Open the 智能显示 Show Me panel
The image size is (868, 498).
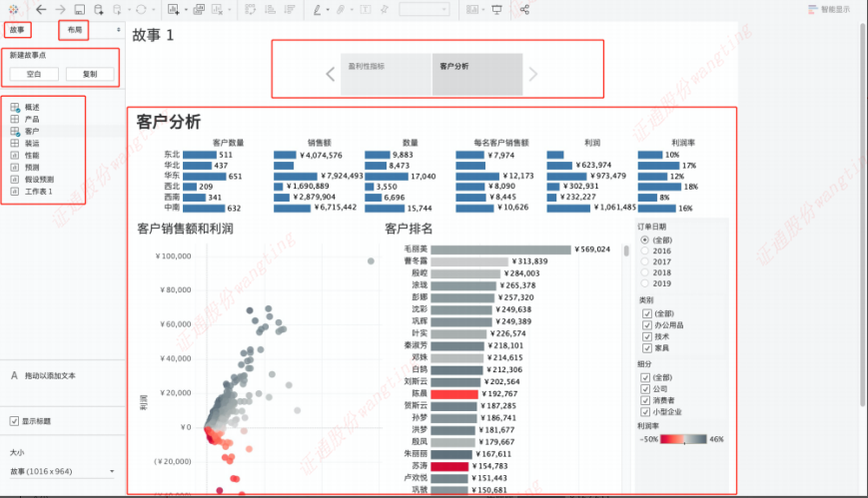pos(829,9)
